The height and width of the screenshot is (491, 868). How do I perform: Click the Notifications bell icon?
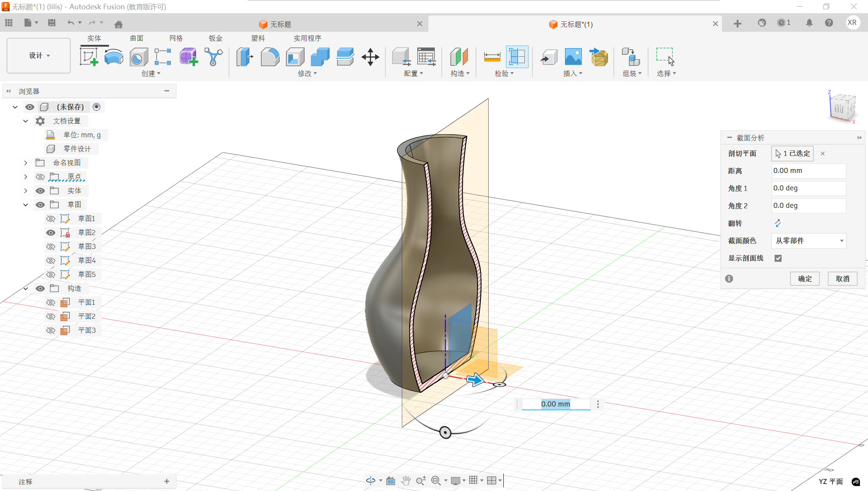click(x=809, y=23)
